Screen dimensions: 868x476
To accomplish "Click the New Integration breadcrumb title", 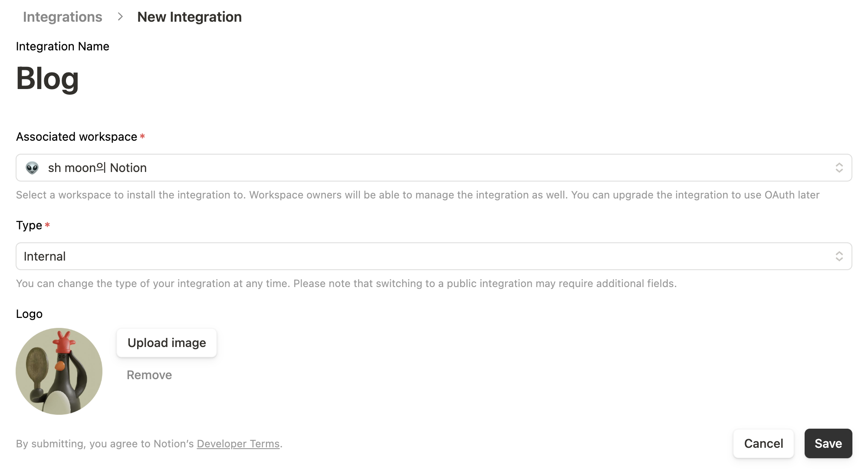I will click(189, 17).
